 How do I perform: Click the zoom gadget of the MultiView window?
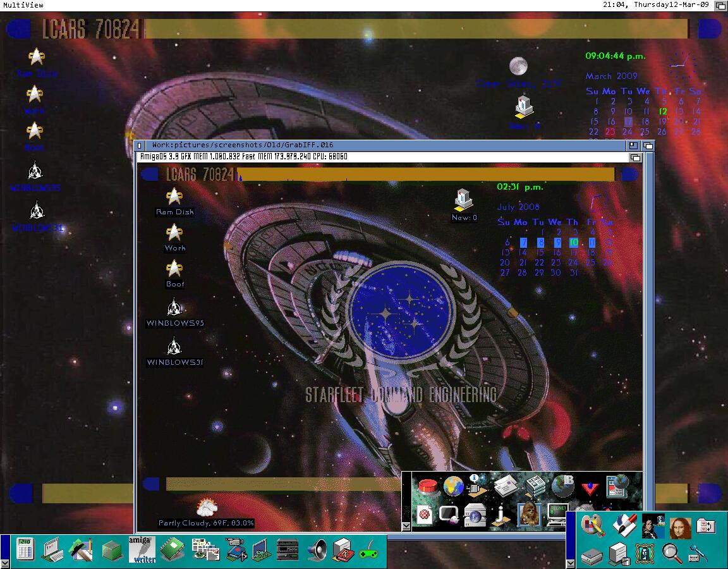coord(633,145)
